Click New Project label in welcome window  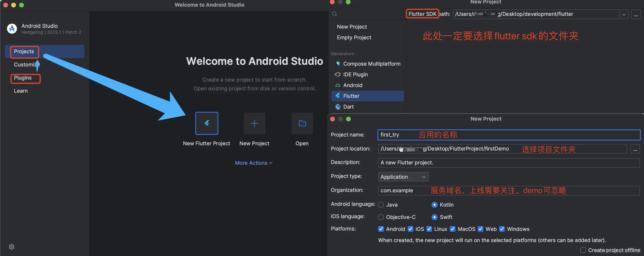254,143
